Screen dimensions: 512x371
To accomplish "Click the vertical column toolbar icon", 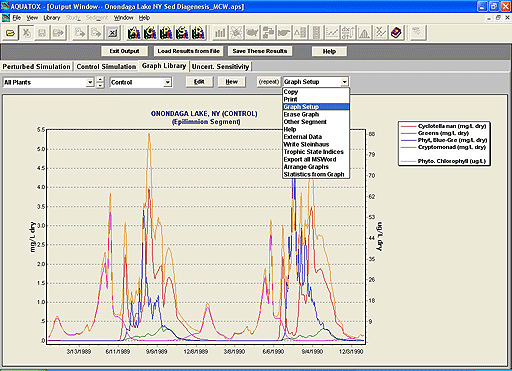I will coord(316,33).
